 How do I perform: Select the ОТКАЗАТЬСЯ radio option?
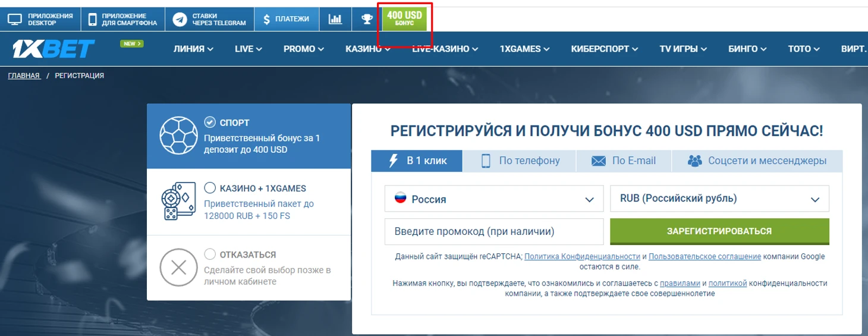pyautogui.click(x=210, y=254)
